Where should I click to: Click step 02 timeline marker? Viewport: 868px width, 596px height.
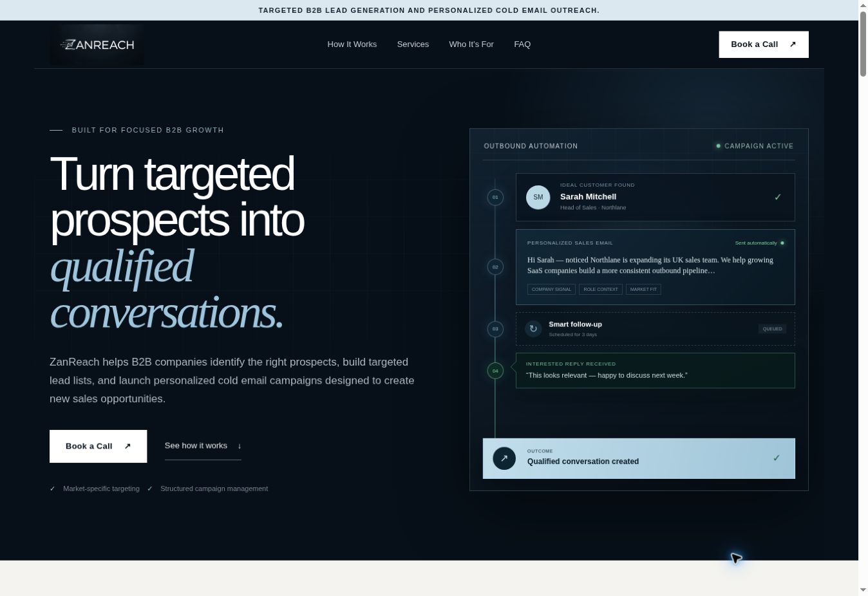click(x=495, y=267)
